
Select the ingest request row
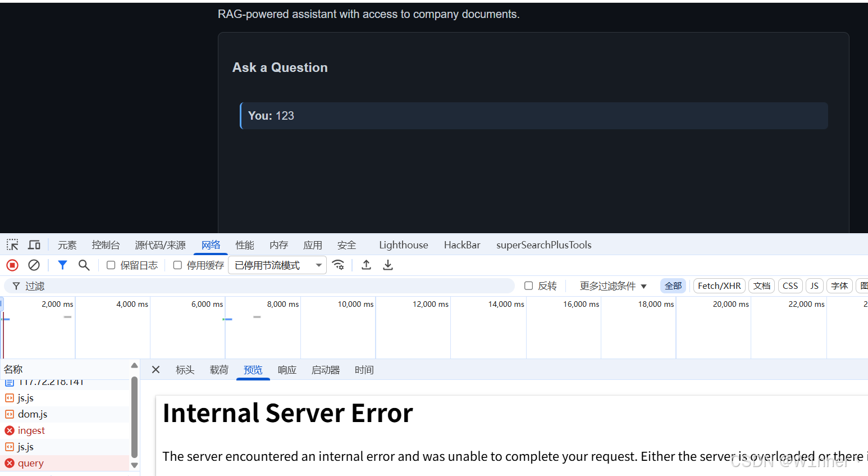[x=65, y=430]
